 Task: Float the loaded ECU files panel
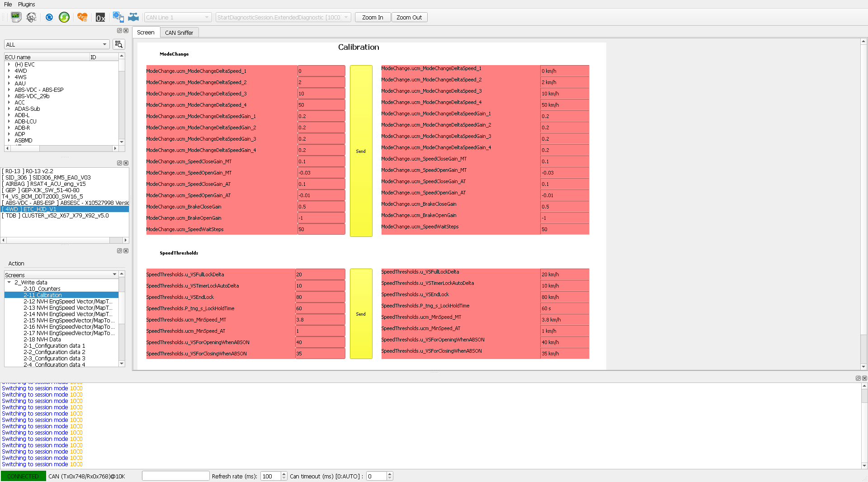(119, 163)
